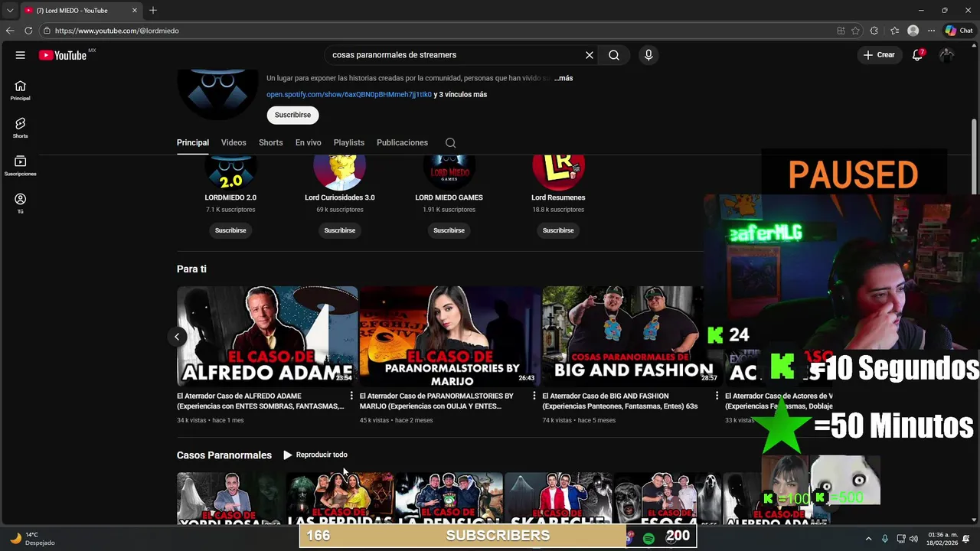Reload the page with the refresh icon
Viewport: 980px width, 551px height.
tap(28, 31)
